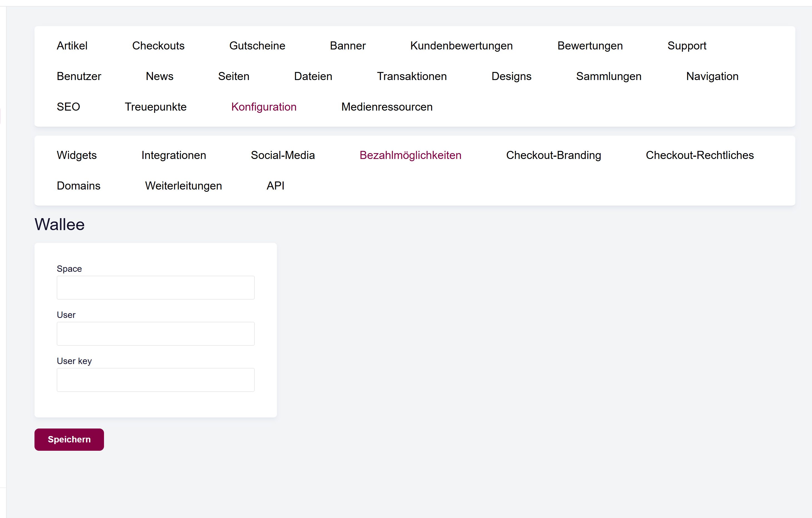Open the Domains sub-tab
The width and height of the screenshot is (812, 518).
79,186
